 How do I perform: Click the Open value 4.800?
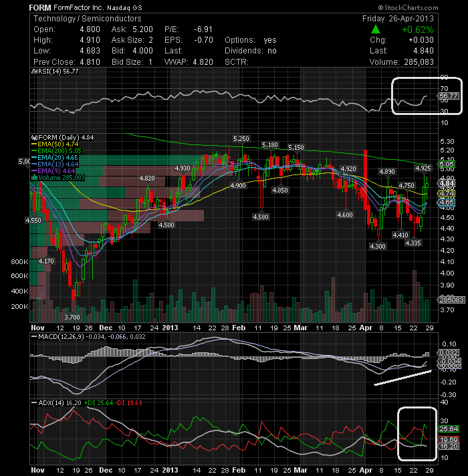tap(90, 29)
